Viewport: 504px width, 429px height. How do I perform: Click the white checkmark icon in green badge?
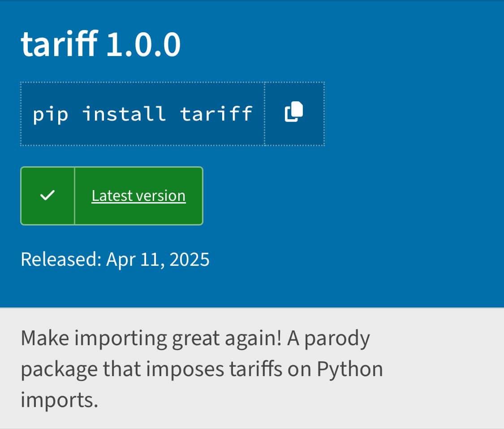tap(47, 195)
